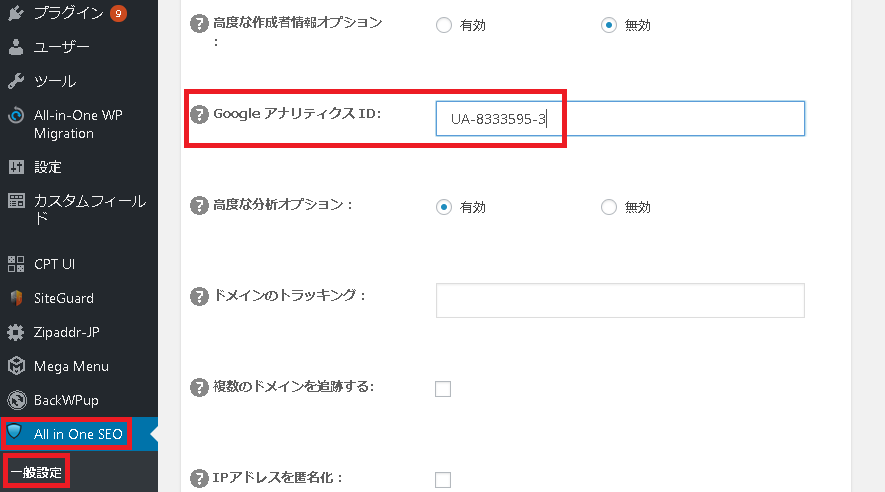Check the 複数のドメインを追跡する checkbox
Image resolution: width=885 pixels, height=492 pixels.
pos(443,389)
